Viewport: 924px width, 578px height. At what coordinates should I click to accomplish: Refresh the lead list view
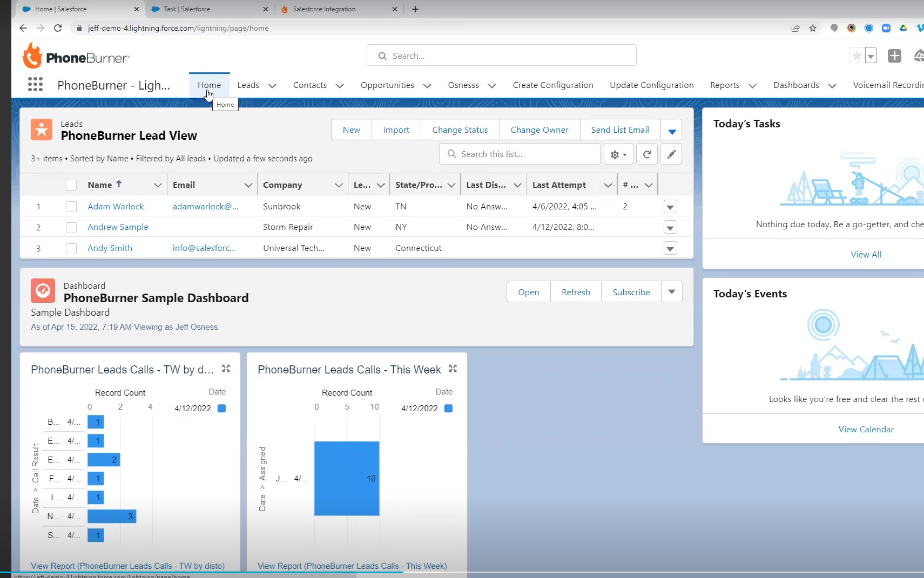[x=647, y=154]
